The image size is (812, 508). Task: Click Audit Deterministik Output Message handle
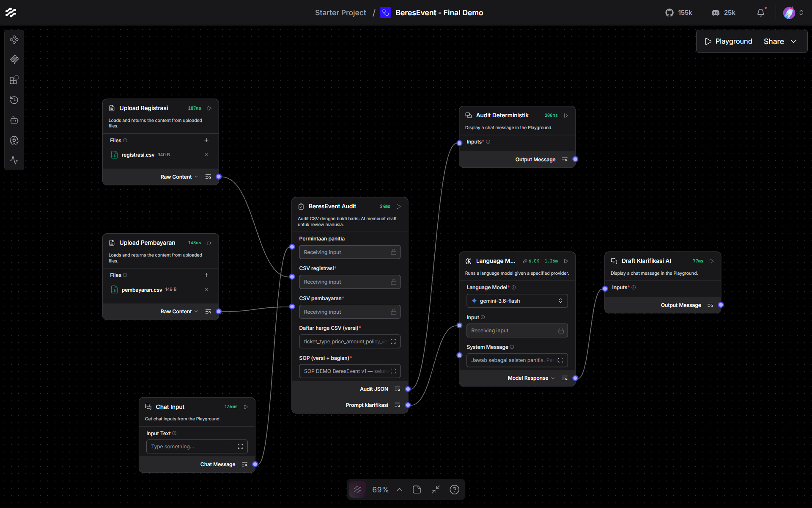[575, 160]
